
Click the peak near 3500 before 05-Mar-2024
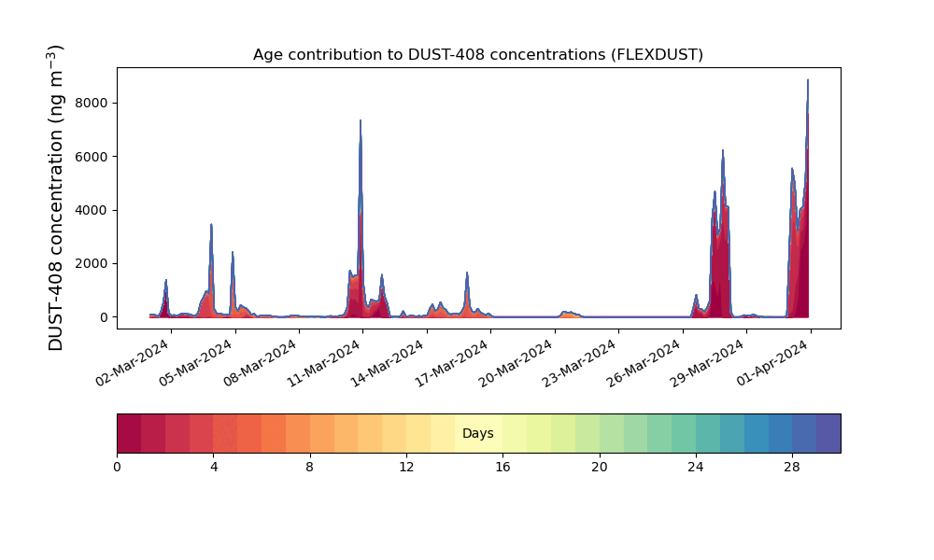[211, 225]
